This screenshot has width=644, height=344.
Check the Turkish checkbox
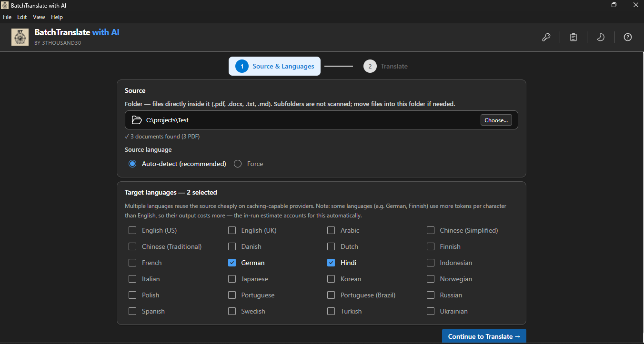click(331, 311)
